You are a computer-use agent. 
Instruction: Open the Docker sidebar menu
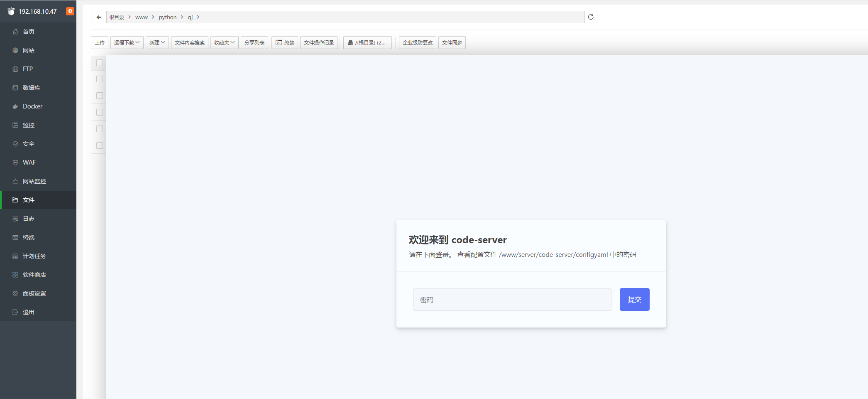38,106
